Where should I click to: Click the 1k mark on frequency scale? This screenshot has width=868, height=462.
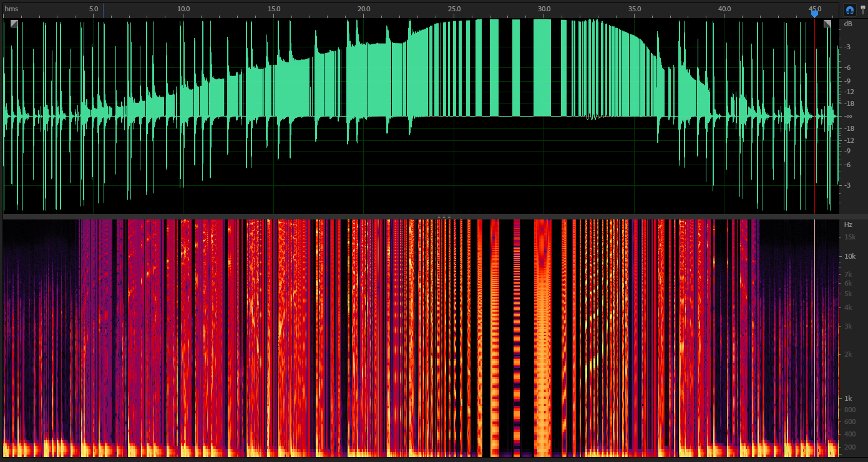(x=849, y=398)
